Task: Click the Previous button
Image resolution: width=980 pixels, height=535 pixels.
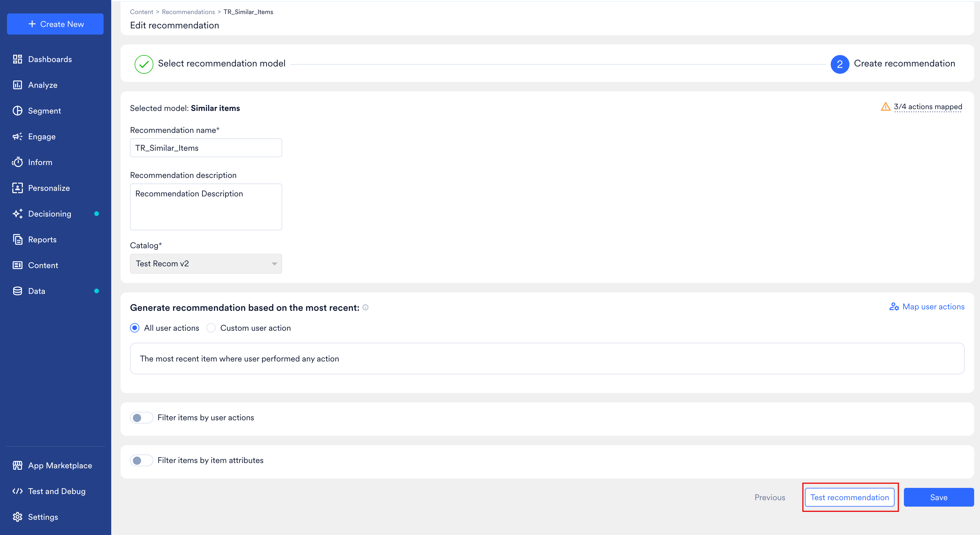Action: 770,497
